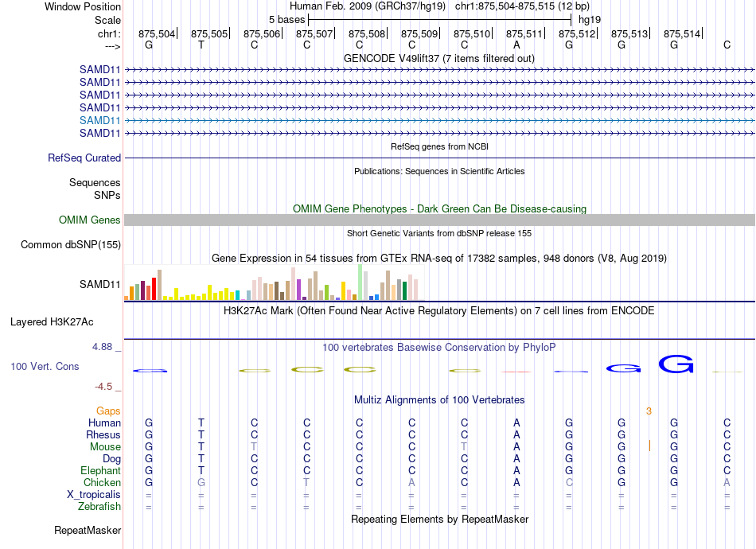
Task: Click the Layered H3K27Ac track label
Action: coord(52,322)
